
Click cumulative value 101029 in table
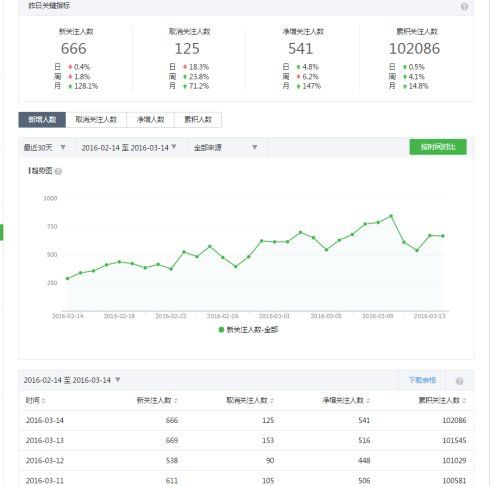pos(454,461)
